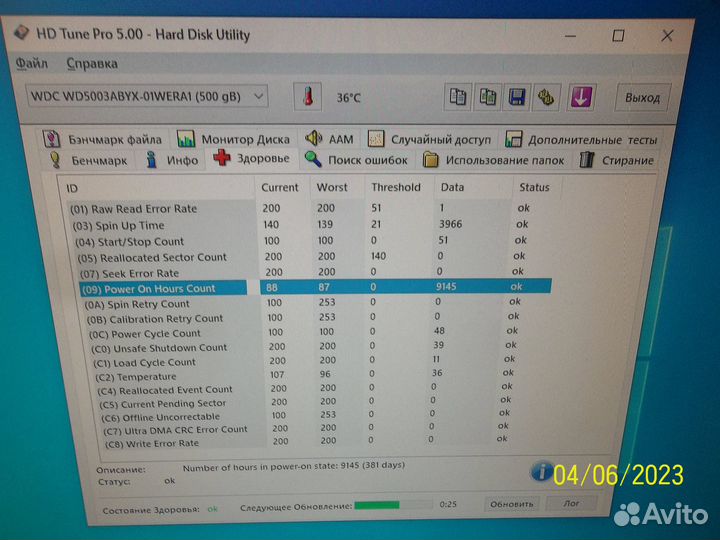Switch to the Поиск ошибок tab

click(x=356, y=160)
